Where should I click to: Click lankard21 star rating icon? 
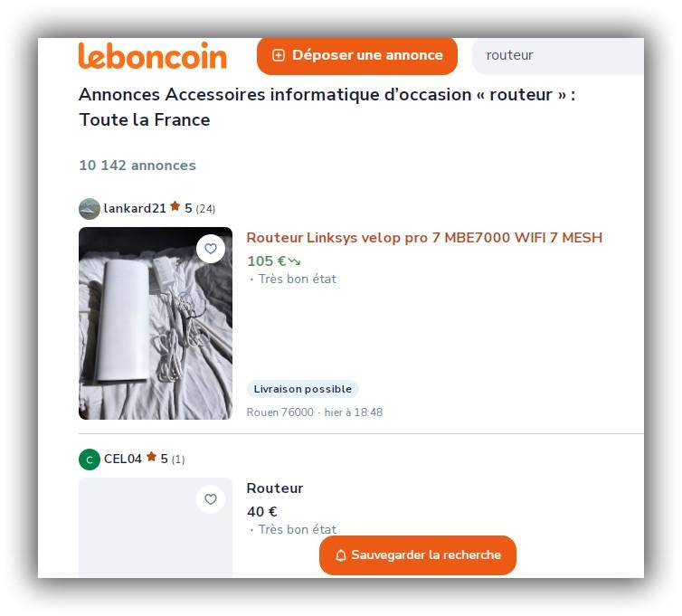tap(175, 206)
